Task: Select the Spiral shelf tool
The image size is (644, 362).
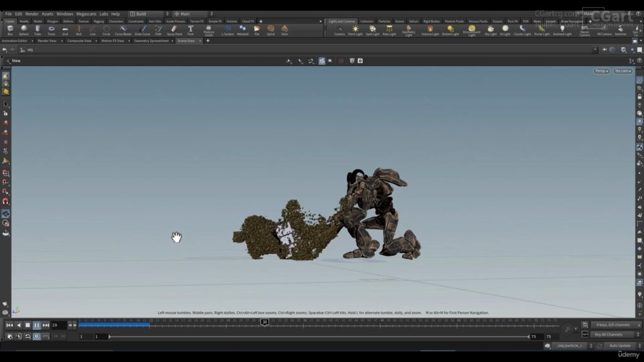Action: coord(270,30)
